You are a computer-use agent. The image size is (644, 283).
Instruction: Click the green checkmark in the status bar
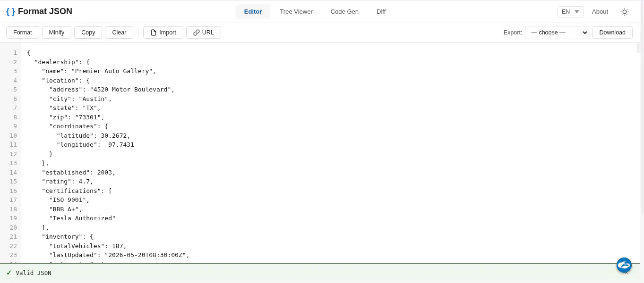pos(9,273)
